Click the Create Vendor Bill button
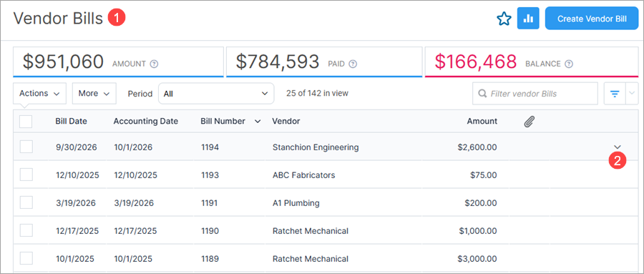Image resolution: width=644 pixels, height=274 pixels. point(592,19)
